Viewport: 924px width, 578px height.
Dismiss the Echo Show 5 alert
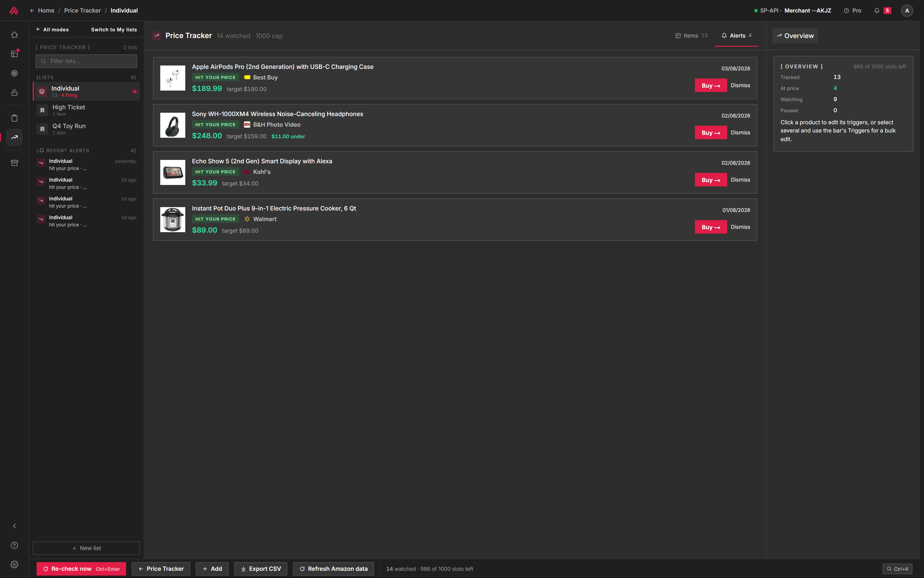740,180
